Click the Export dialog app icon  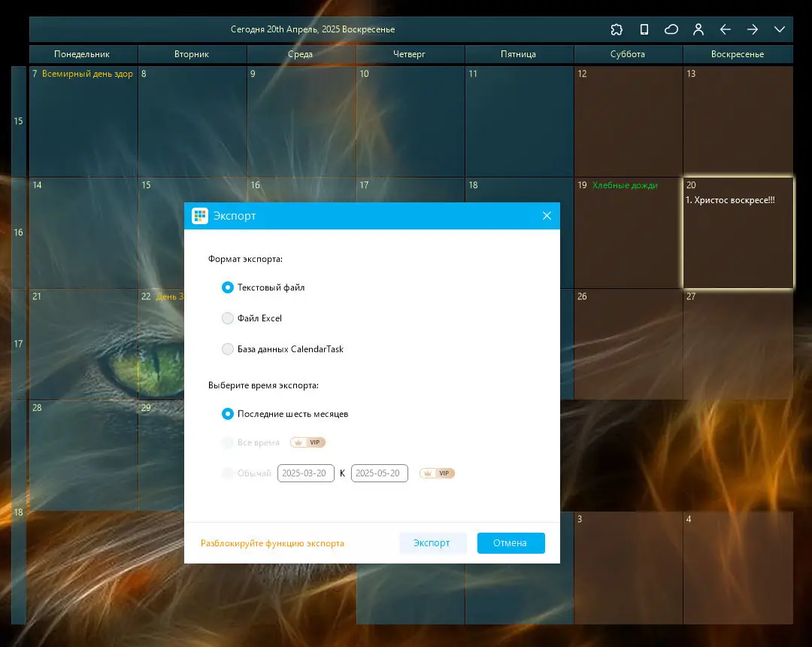coord(199,215)
